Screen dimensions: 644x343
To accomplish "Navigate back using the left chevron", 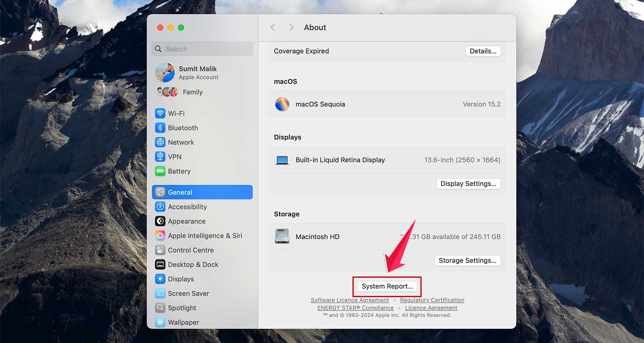I will click(x=273, y=27).
